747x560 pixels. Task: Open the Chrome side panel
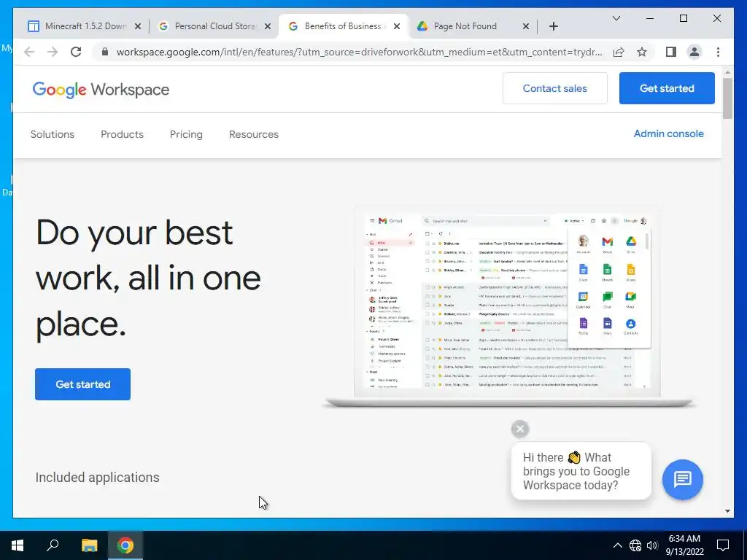pyautogui.click(x=671, y=52)
